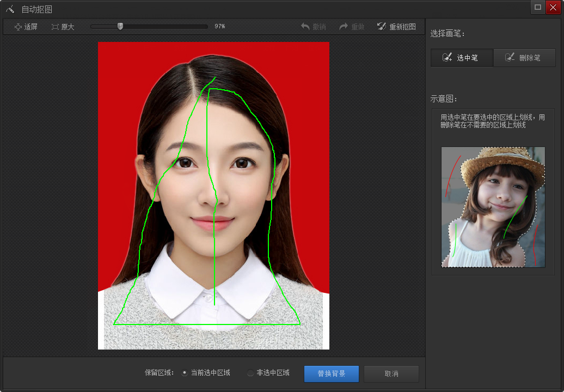This screenshot has height=392, width=564.
Task: Click the 选择画笔 label
Action: click(447, 34)
